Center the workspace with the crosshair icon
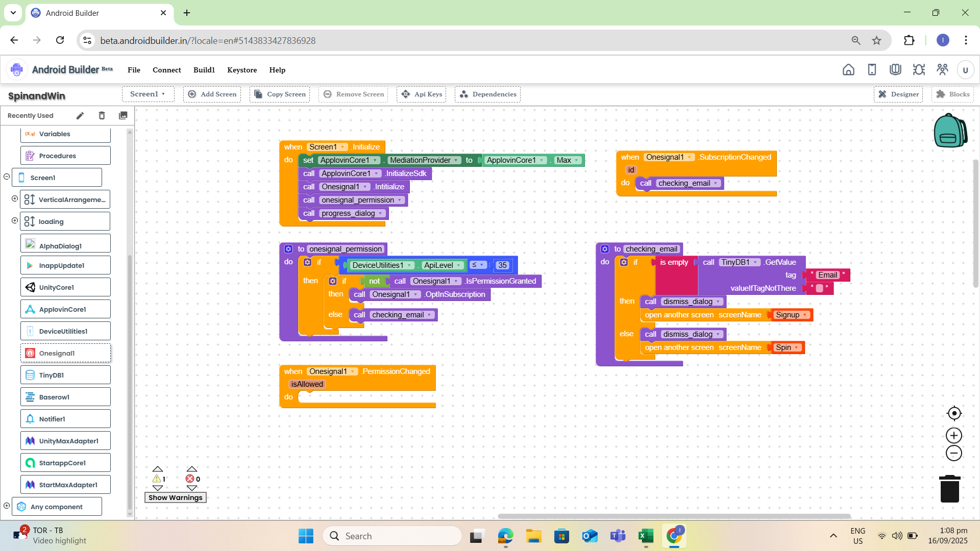Screen dimensions: 980x551 point(953,413)
